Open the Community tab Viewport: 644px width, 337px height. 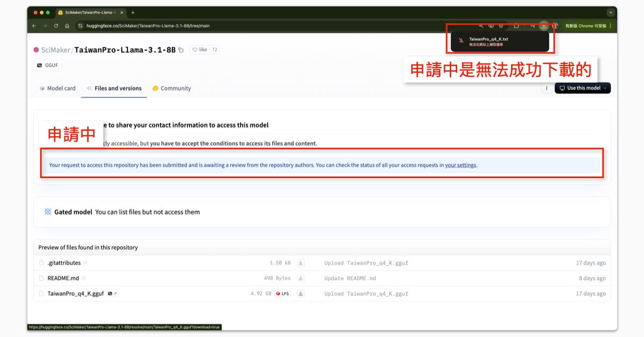[172, 88]
